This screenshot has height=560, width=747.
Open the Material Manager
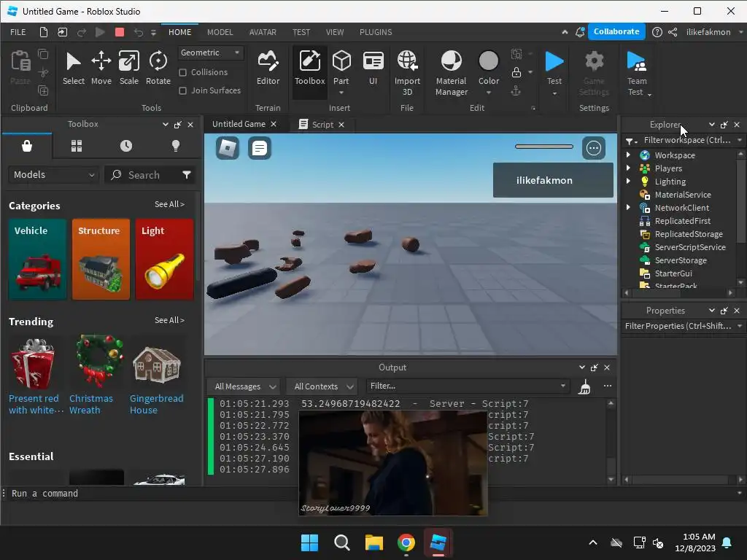(x=451, y=72)
